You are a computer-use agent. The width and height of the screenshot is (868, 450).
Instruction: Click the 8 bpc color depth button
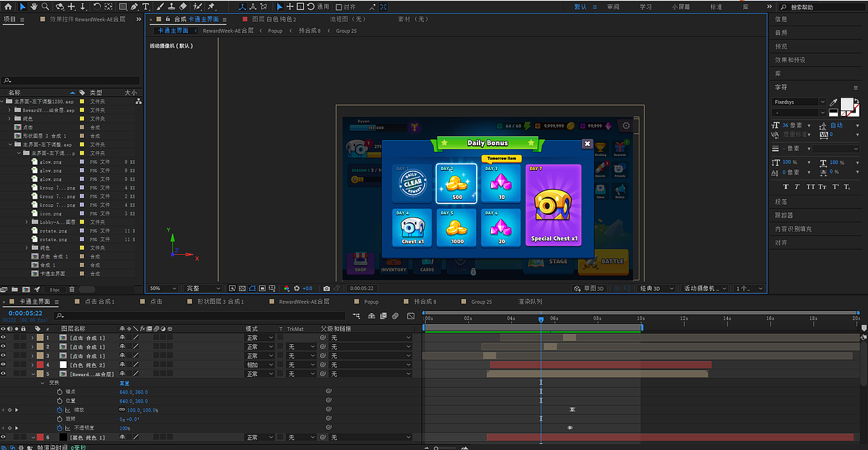pos(54,289)
